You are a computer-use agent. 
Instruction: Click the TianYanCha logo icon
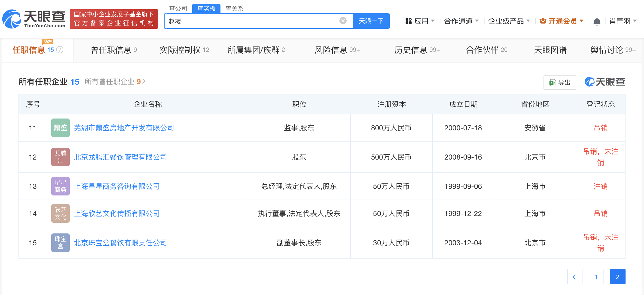click(12, 19)
